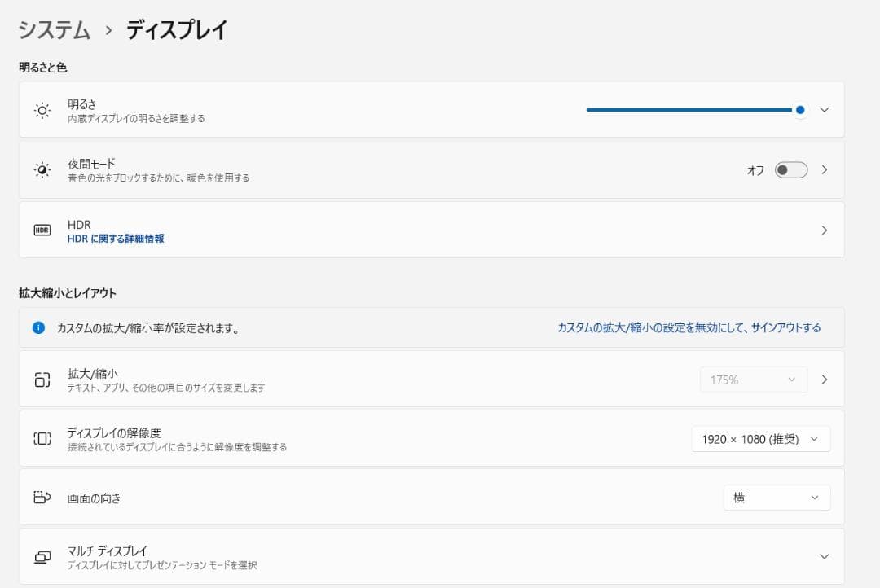Click the scale (拡大/縮小) icon
Viewport: 880px width, 588px height.
pos(42,380)
